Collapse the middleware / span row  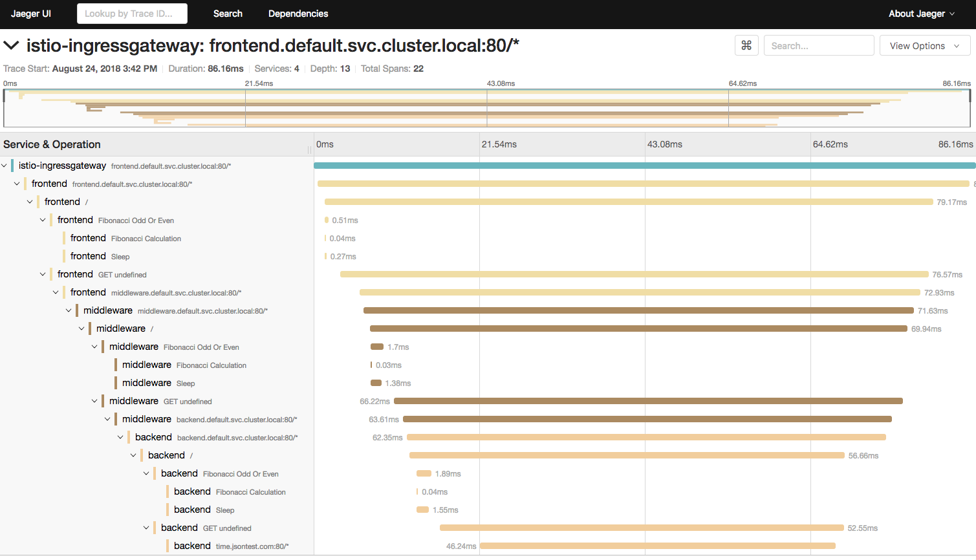point(82,328)
